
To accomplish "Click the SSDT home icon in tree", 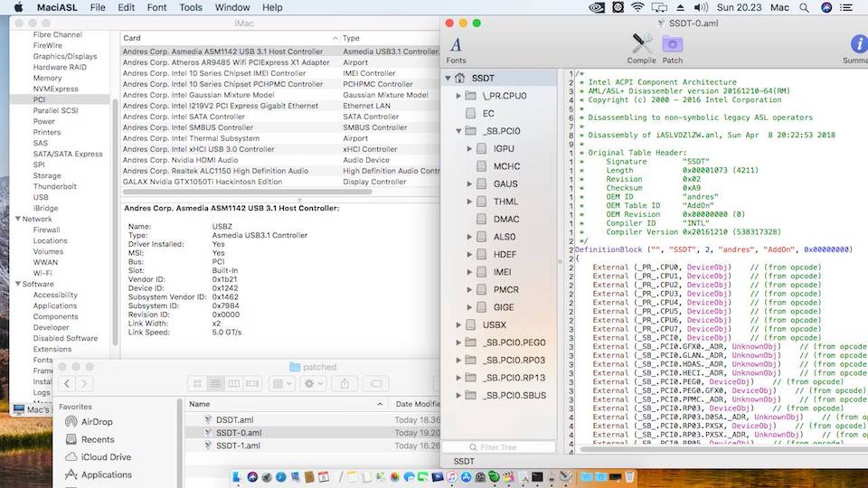I will (460, 78).
